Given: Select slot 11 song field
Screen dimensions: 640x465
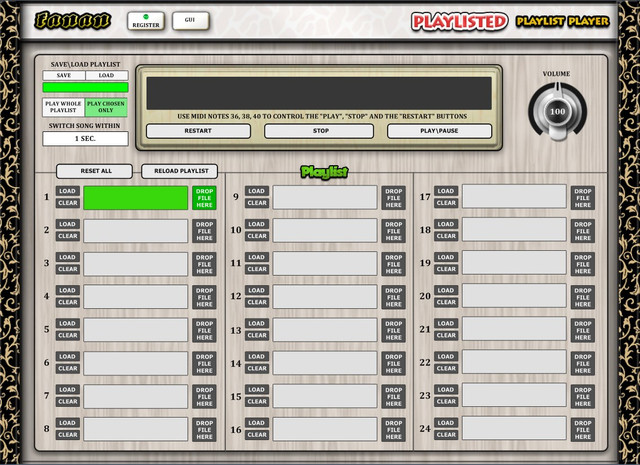Looking at the screenshot, I should [x=325, y=264].
